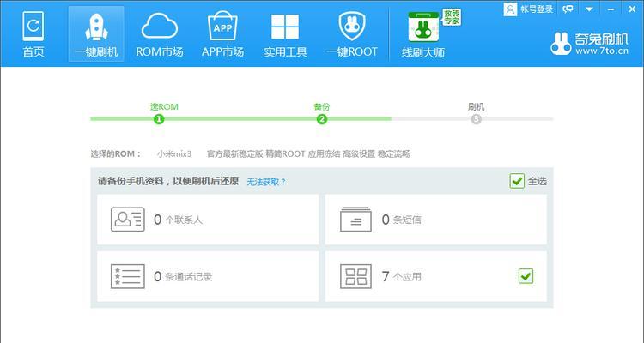The image size is (644, 343).
Task: Click the www.7to.cn website text
Action: point(602,51)
